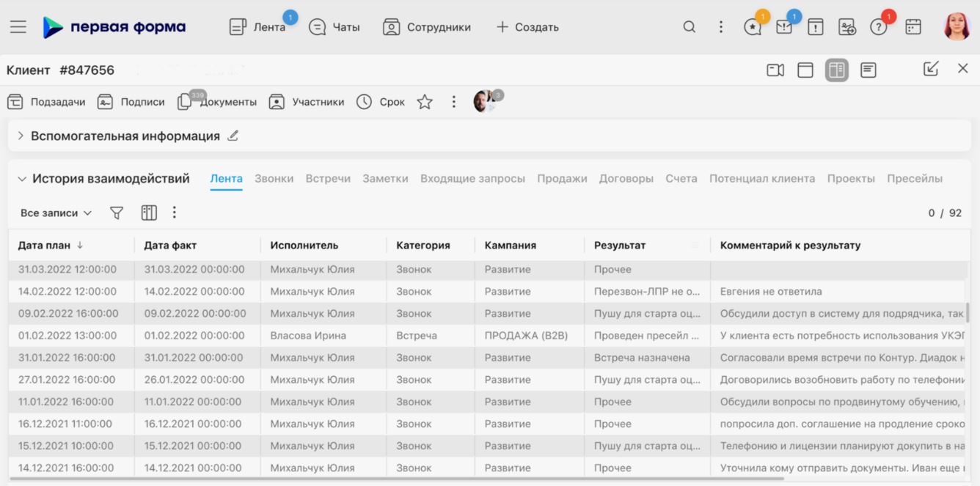
Task: Select the Лента tab
Action: (226, 179)
